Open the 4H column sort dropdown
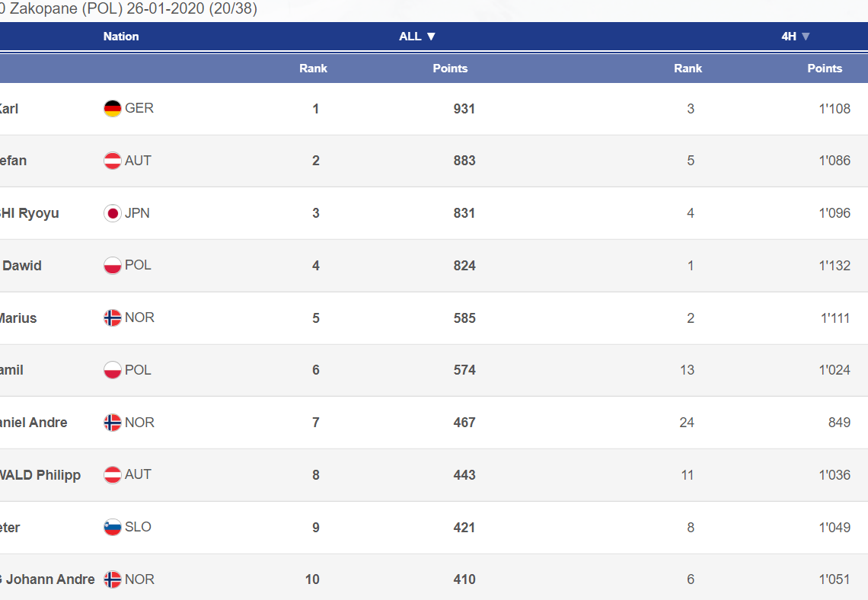Viewport: 868px width, 600px height. (806, 37)
